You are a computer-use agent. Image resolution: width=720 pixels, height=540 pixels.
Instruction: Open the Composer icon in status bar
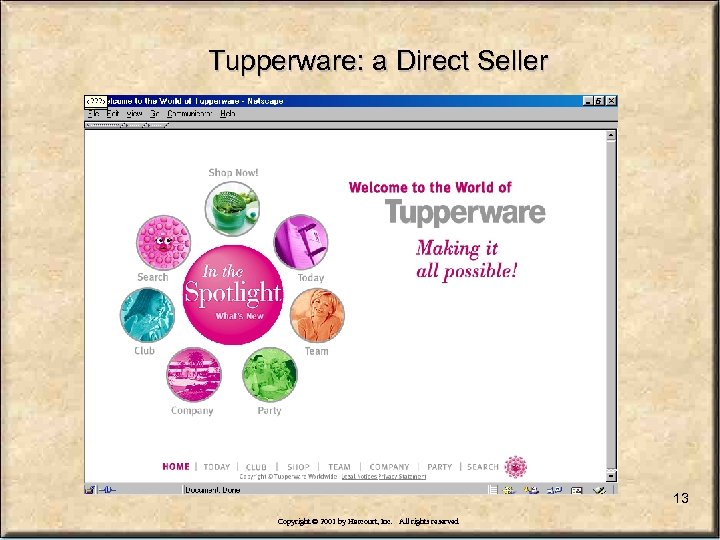[x=599, y=490]
